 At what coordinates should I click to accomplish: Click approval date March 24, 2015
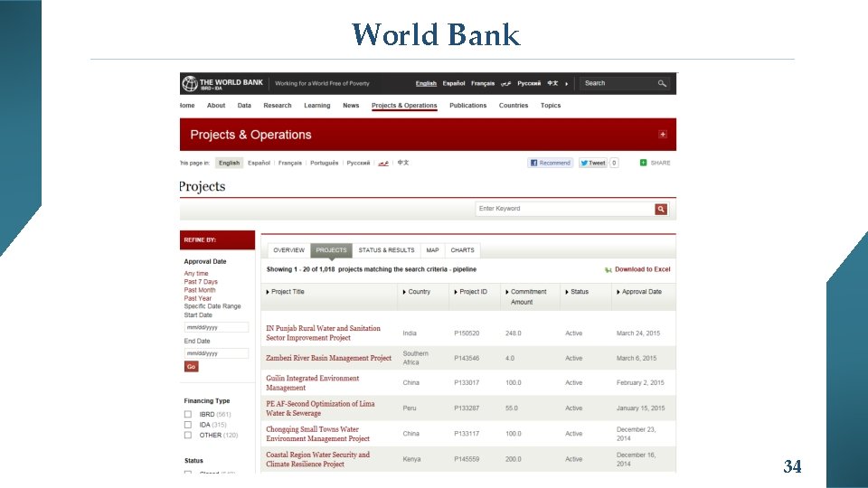pos(638,333)
